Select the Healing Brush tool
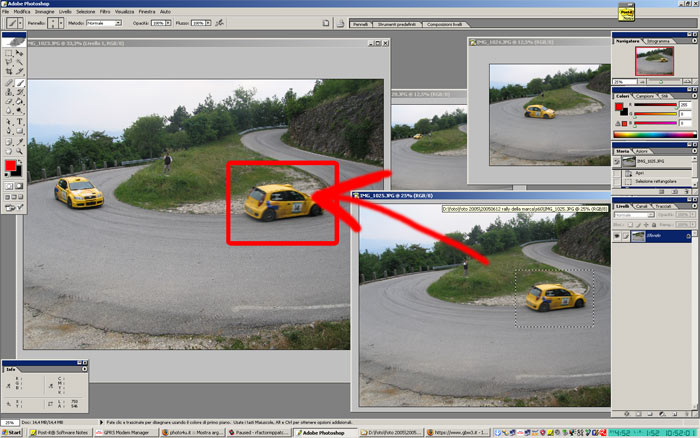 (x=8, y=83)
